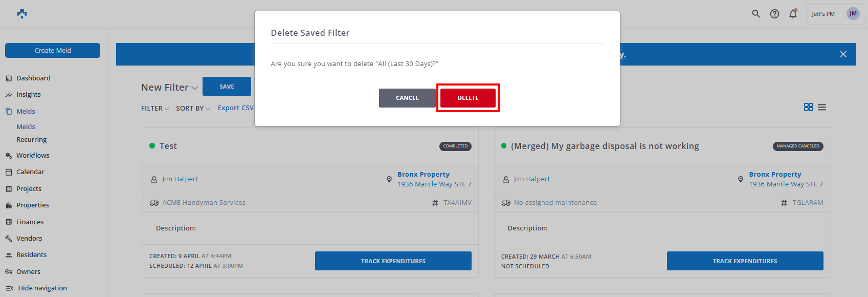The height and width of the screenshot is (297, 868).
Task: Collapse sidebar with Hide navigation
Action: tap(42, 288)
